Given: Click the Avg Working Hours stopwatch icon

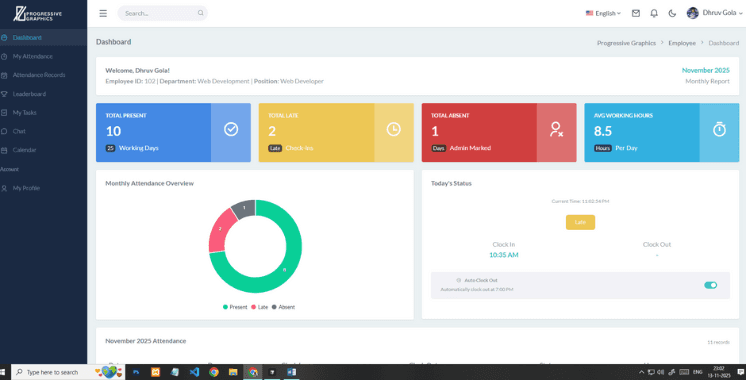Looking at the screenshot, I should tap(719, 129).
